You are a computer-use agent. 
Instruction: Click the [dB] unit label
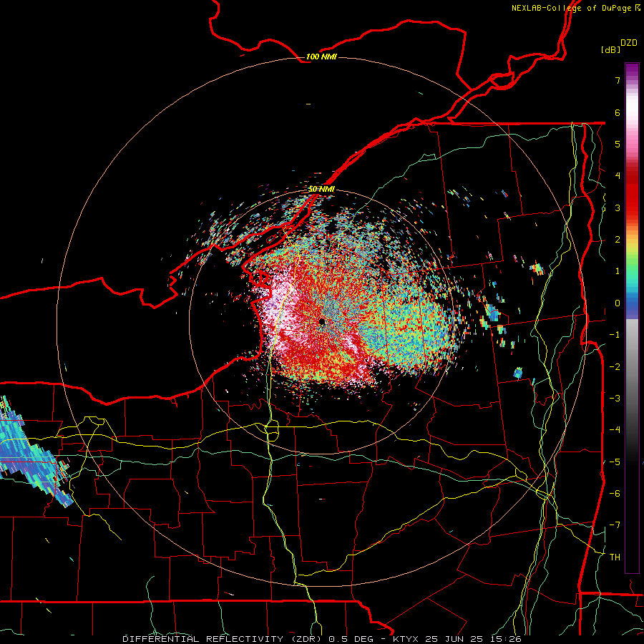click(611, 49)
